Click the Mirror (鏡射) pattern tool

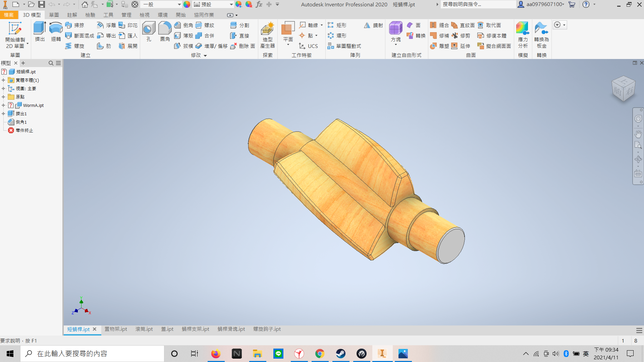373,25
